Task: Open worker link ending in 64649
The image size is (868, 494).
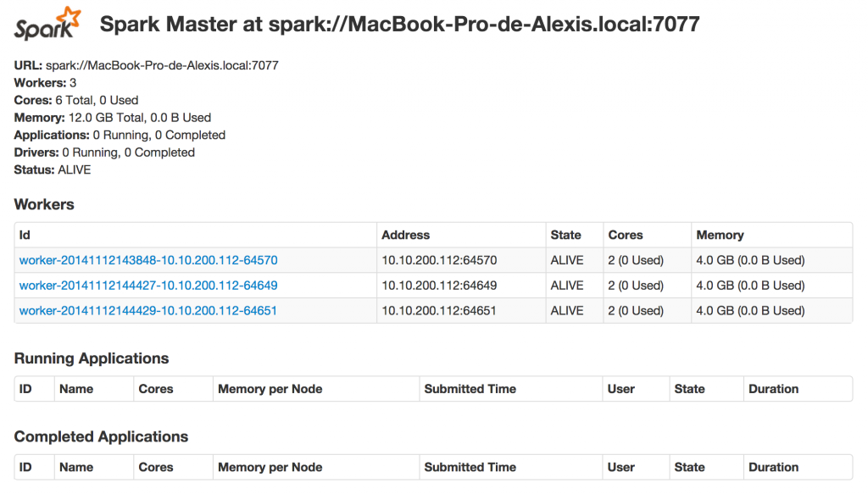Action: pyautogui.click(x=148, y=286)
